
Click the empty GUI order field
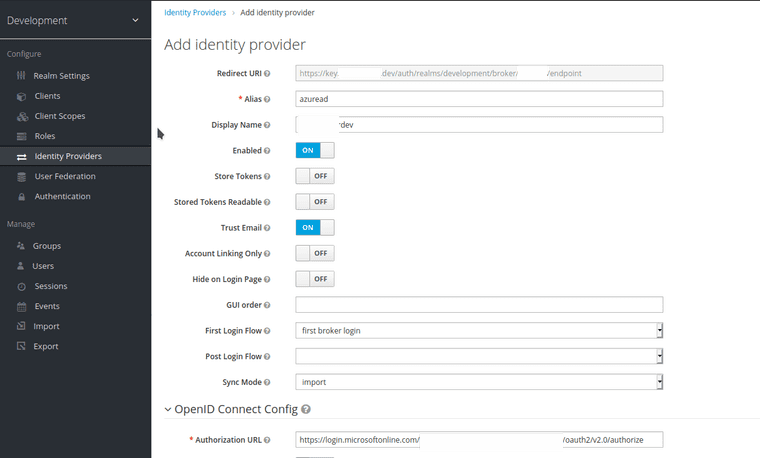click(479, 305)
